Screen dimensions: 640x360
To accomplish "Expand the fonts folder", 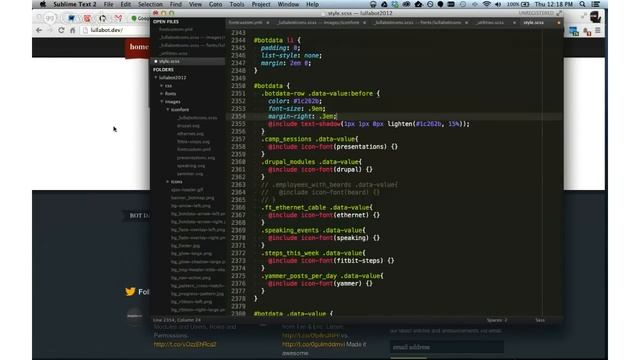I will (162, 93).
